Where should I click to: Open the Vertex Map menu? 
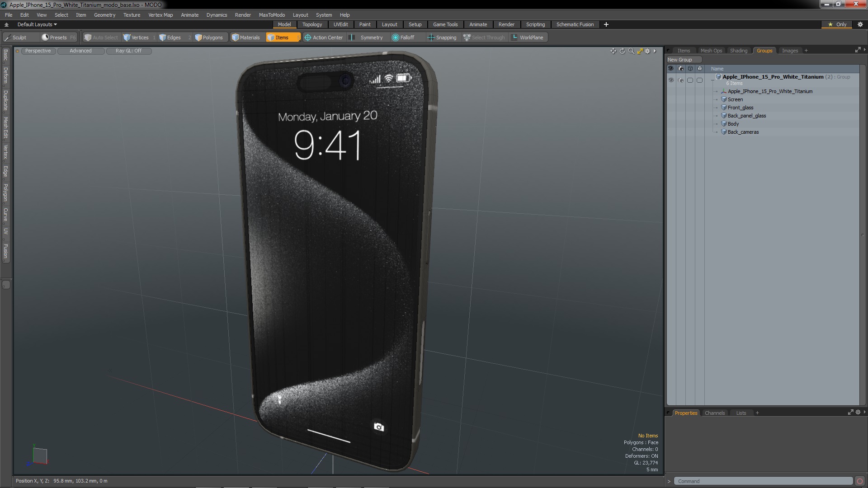pos(160,15)
